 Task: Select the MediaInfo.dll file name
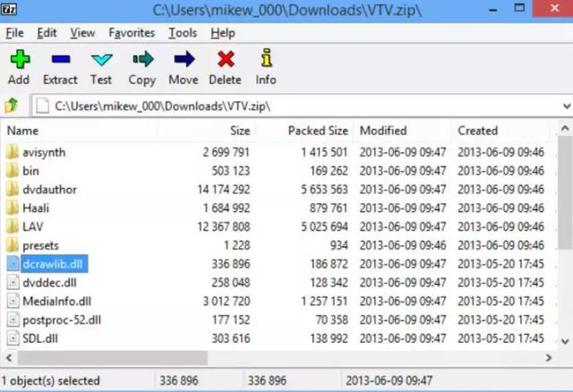point(56,302)
